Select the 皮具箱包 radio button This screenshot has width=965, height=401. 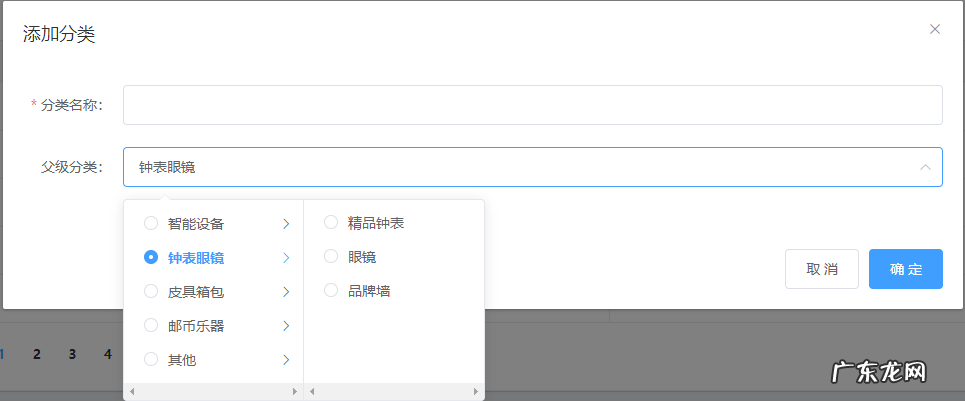(151, 291)
